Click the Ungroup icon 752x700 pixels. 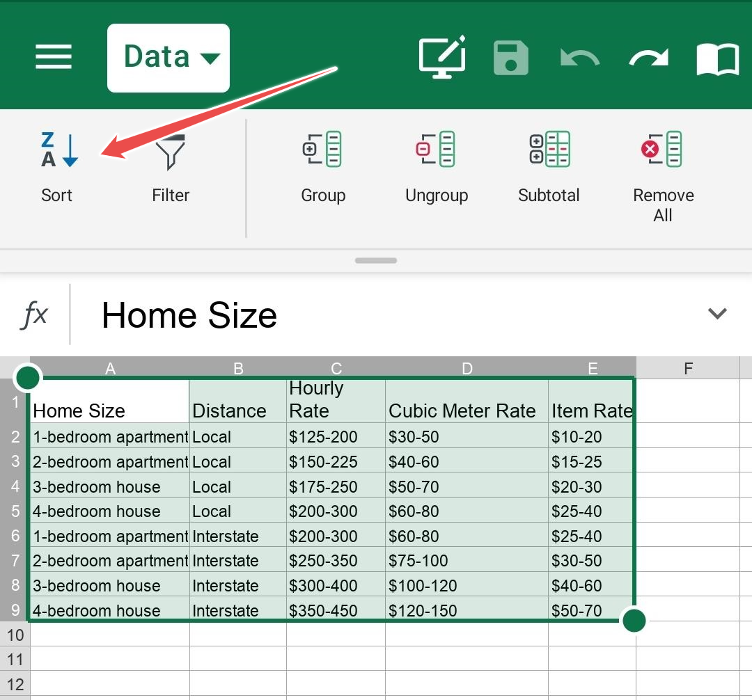(436, 149)
